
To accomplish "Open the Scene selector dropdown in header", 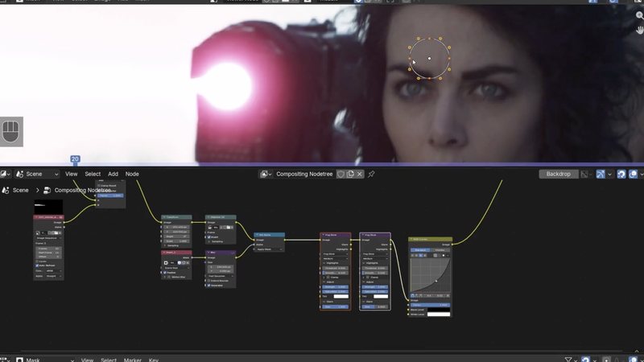I will coord(37,174).
